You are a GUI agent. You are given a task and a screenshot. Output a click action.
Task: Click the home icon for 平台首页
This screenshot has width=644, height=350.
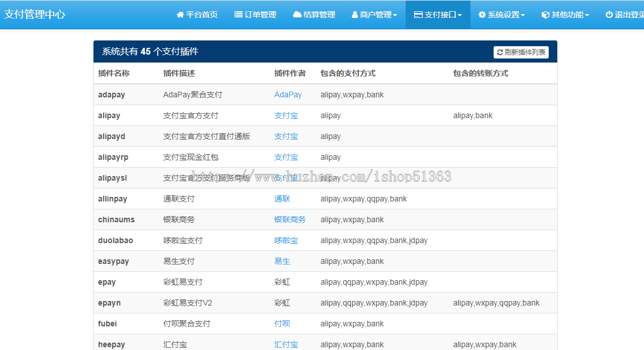(x=180, y=15)
